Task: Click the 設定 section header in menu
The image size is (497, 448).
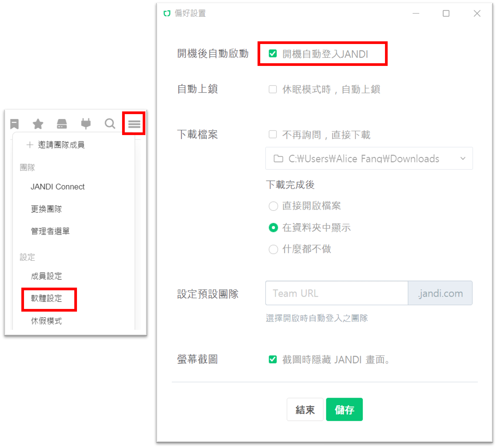Action: click(x=27, y=257)
